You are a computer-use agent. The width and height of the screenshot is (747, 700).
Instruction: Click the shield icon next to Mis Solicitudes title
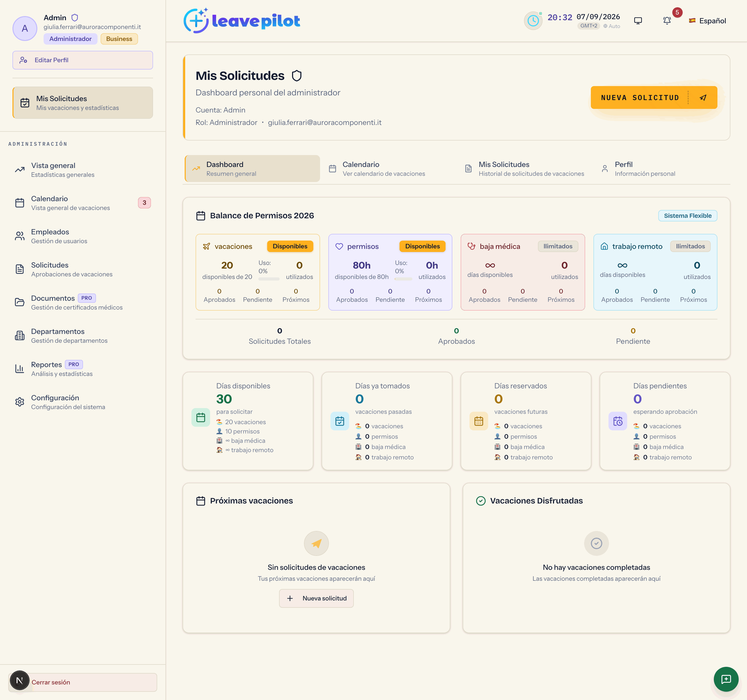(297, 76)
